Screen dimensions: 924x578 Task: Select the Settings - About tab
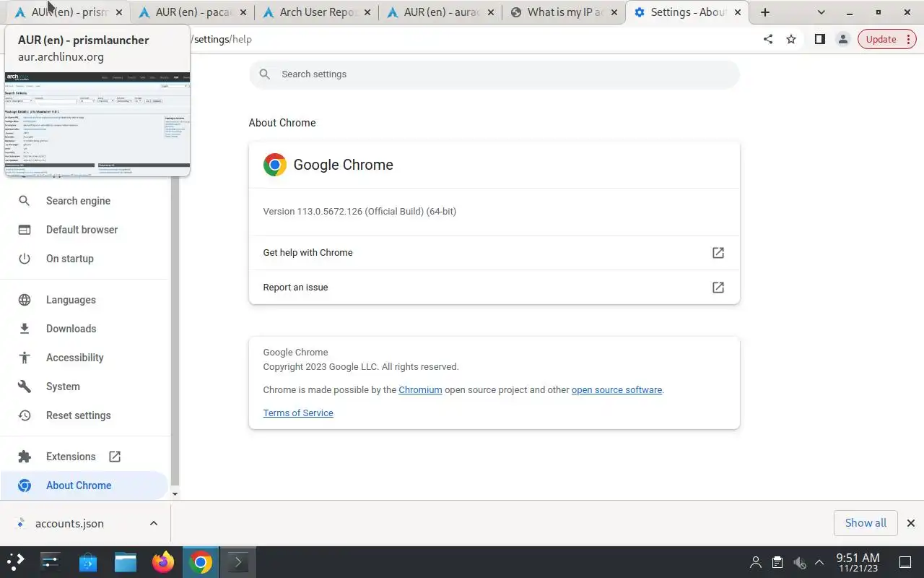pos(689,12)
